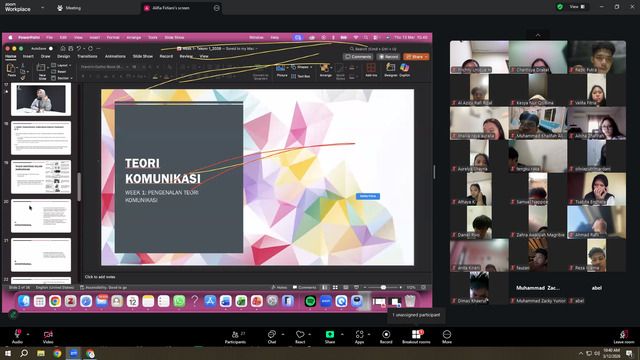Select the slide 19 thumbnail

[41, 177]
